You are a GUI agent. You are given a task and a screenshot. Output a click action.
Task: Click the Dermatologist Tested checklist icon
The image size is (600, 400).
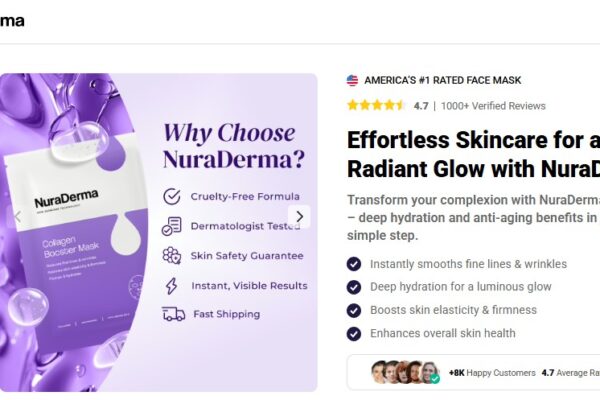172,226
